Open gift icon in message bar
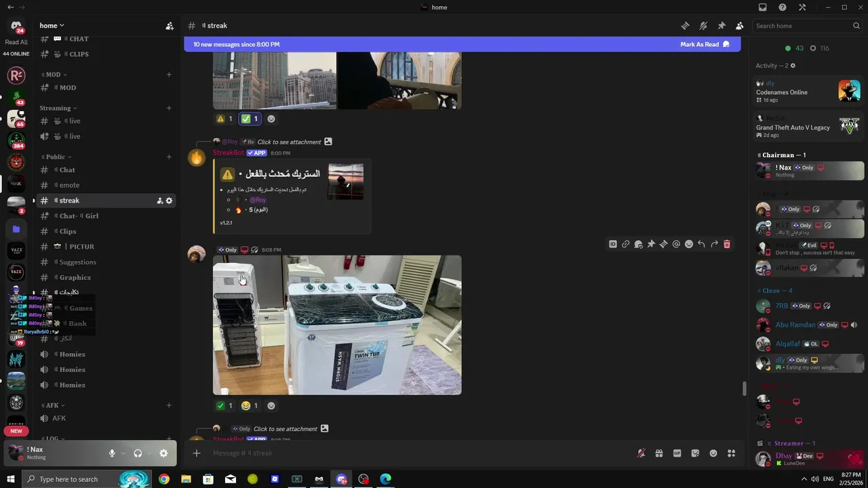Image resolution: width=868 pixels, height=488 pixels. (658, 453)
